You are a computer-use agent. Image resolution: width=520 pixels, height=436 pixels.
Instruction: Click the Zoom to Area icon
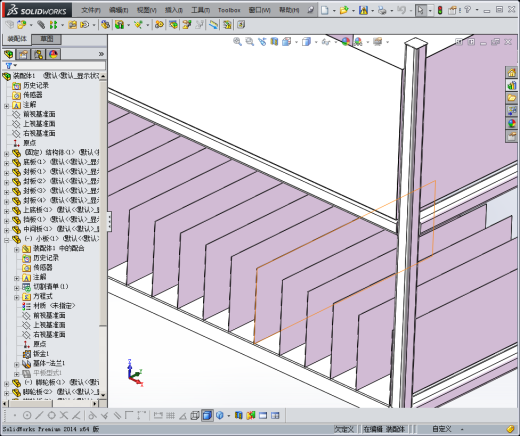(250, 42)
